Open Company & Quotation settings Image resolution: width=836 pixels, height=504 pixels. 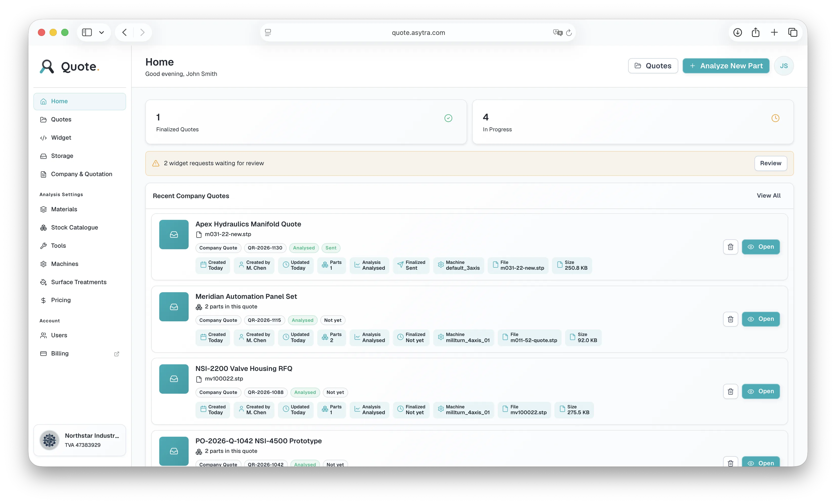79,174
